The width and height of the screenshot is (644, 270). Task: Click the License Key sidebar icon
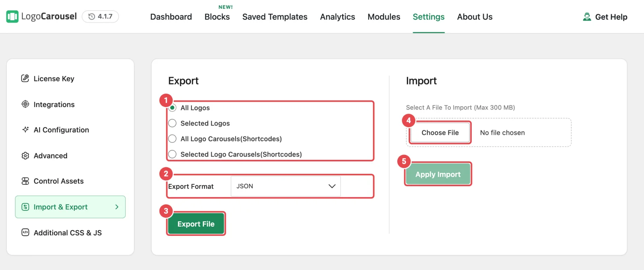(25, 78)
